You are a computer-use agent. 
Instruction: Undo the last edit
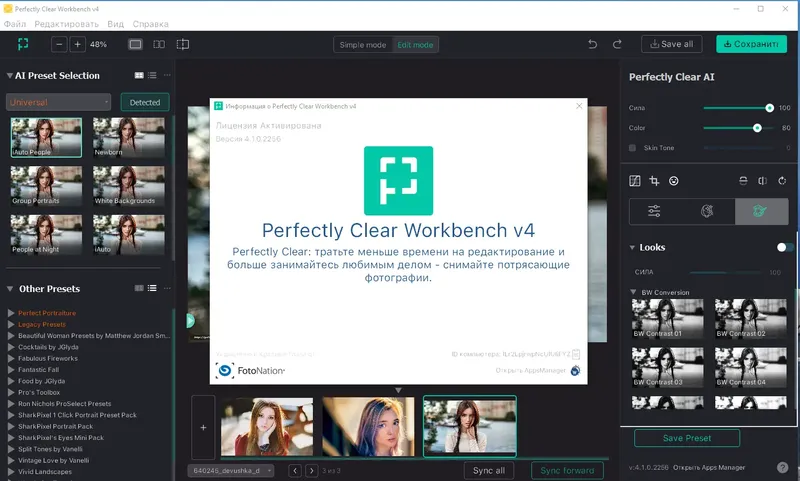point(592,44)
